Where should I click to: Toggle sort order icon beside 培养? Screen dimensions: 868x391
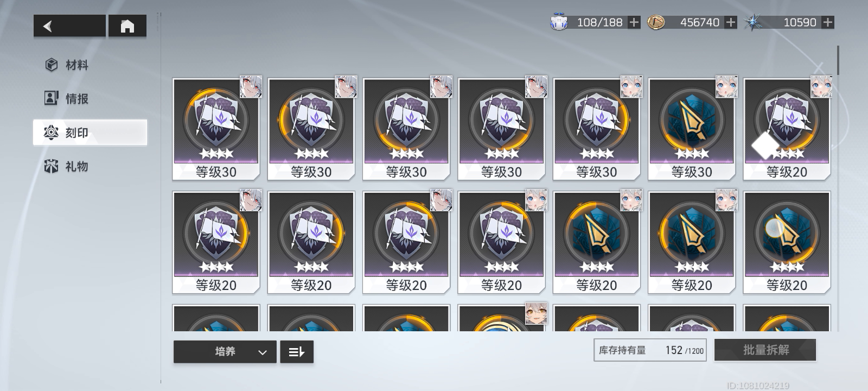pyautogui.click(x=297, y=352)
